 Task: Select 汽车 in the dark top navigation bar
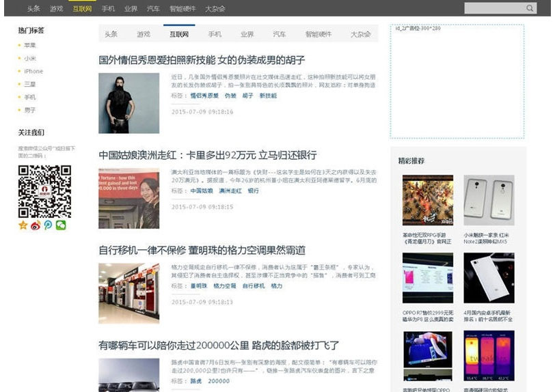point(153,9)
